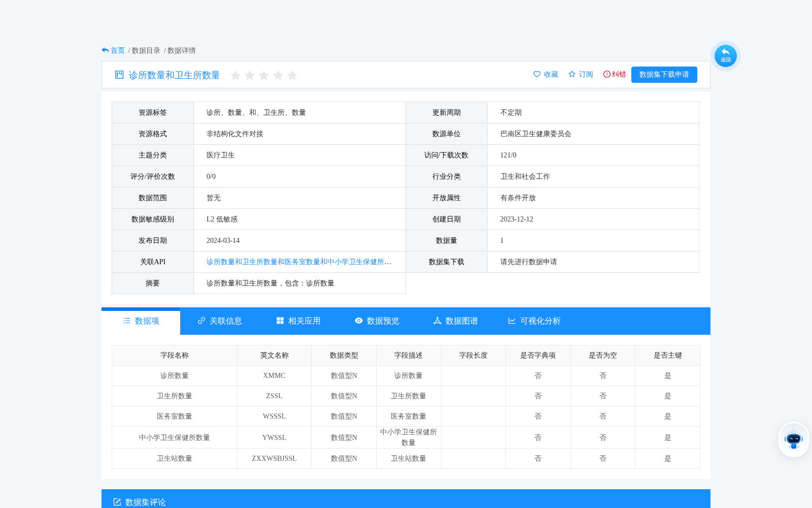The image size is (812, 508).
Task: Click the 非结构化文件对接 value
Action: point(235,134)
